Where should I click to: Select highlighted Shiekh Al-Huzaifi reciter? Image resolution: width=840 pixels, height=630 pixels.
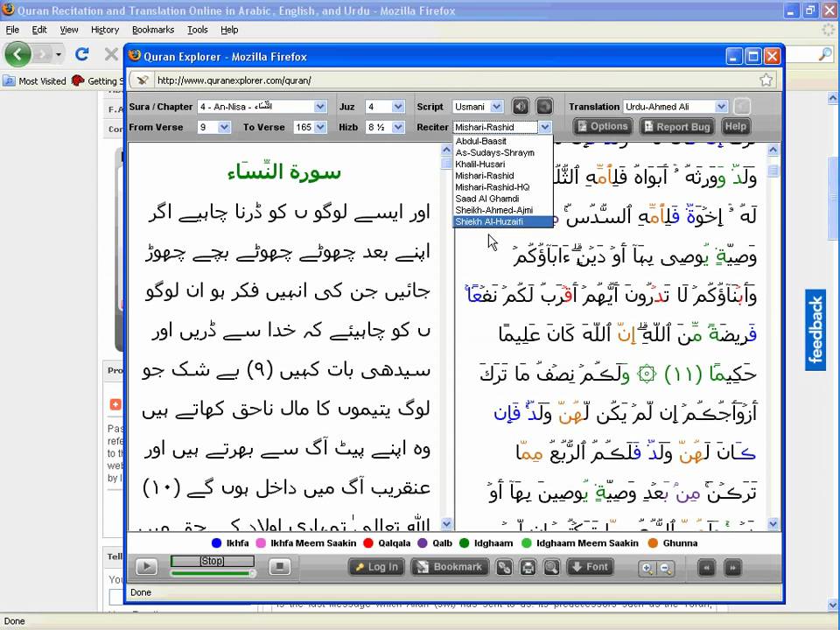click(x=503, y=221)
